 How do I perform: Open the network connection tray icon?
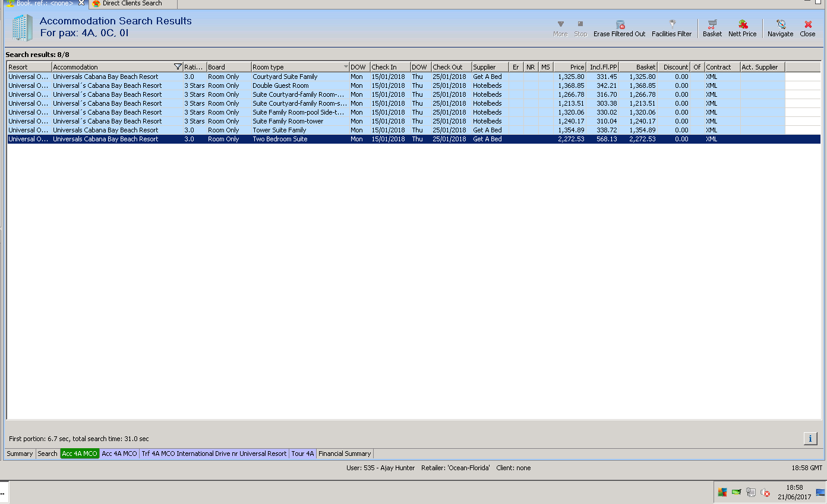coord(751,492)
